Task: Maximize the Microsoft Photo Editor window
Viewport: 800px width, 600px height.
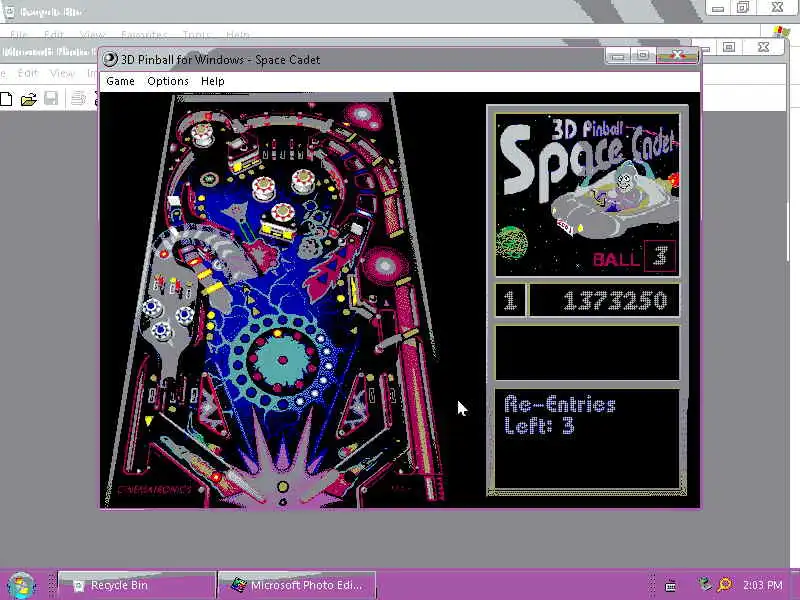Action: click(729, 47)
